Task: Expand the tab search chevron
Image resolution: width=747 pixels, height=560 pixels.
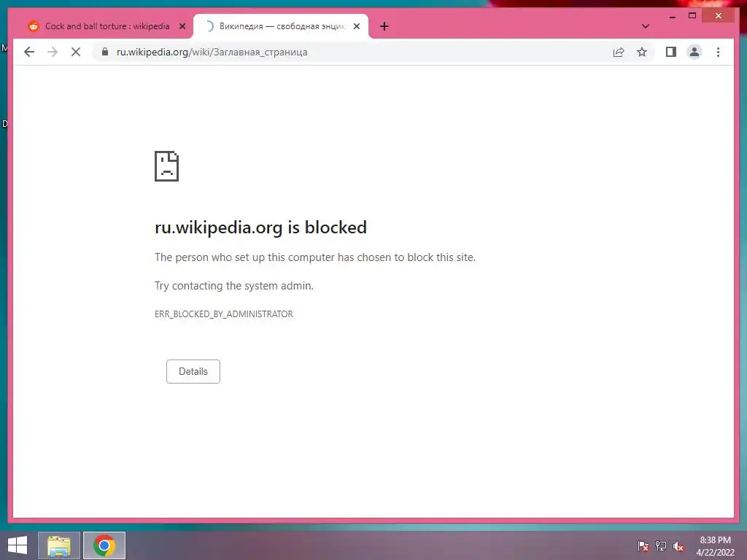Action: [x=646, y=26]
